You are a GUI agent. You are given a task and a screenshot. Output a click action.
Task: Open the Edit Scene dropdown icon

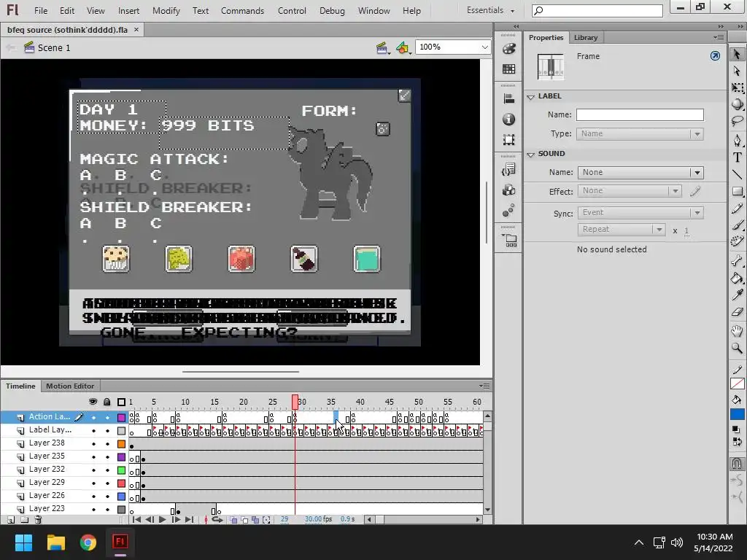click(383, 48)
